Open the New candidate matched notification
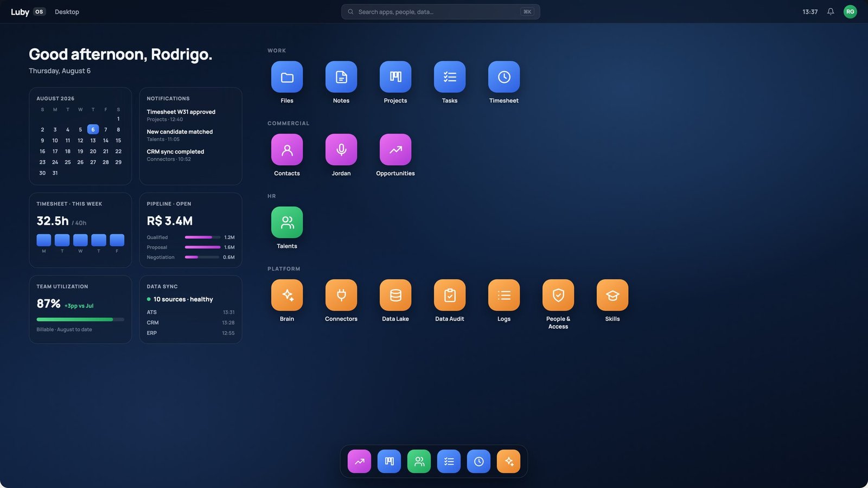 click(190, 135)
